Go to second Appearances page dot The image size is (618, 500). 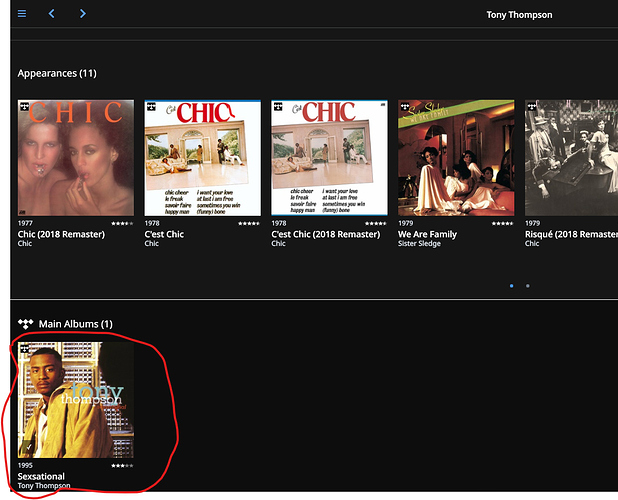click(x=528, y=286)
